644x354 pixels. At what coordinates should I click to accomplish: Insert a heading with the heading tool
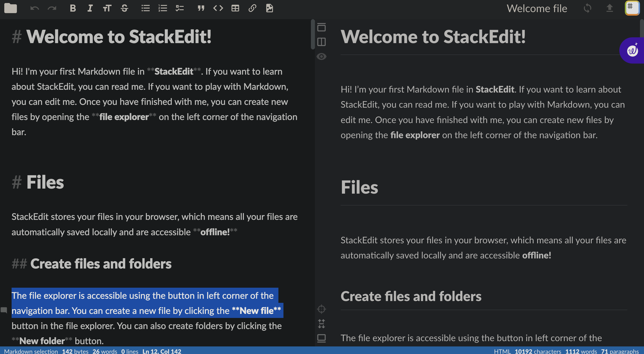click(107, 8)
